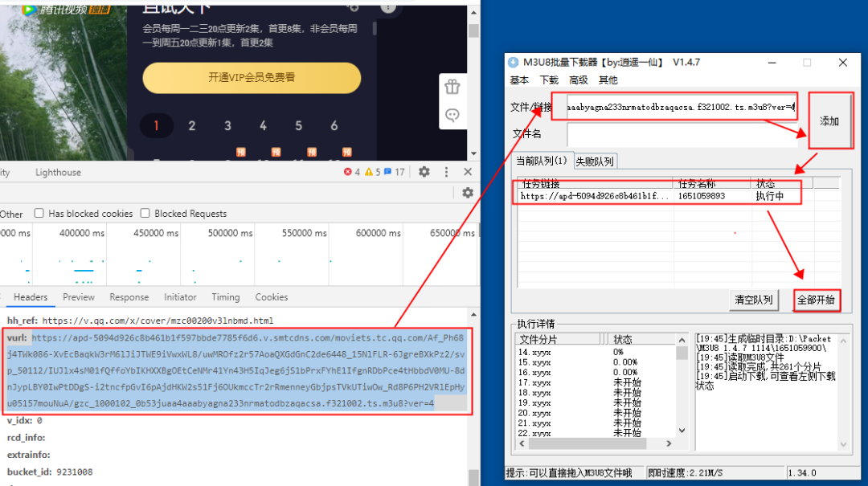
Task: Click the M3U8 downloader app icon
Action: point(513,62)
